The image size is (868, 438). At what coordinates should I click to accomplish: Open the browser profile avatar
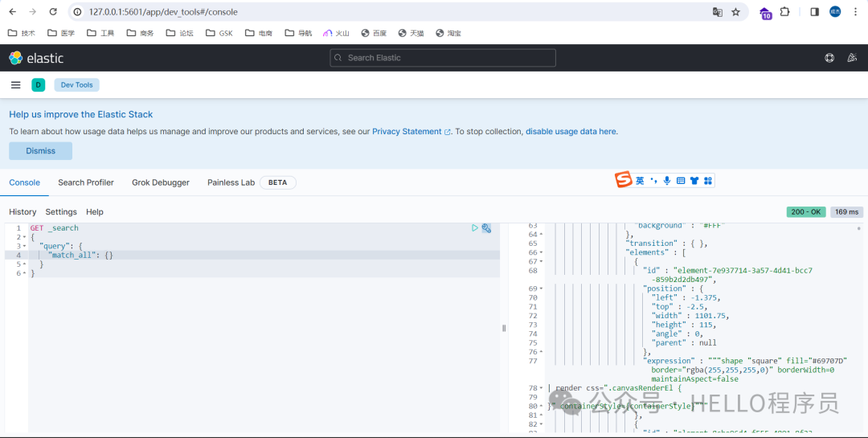835,11
